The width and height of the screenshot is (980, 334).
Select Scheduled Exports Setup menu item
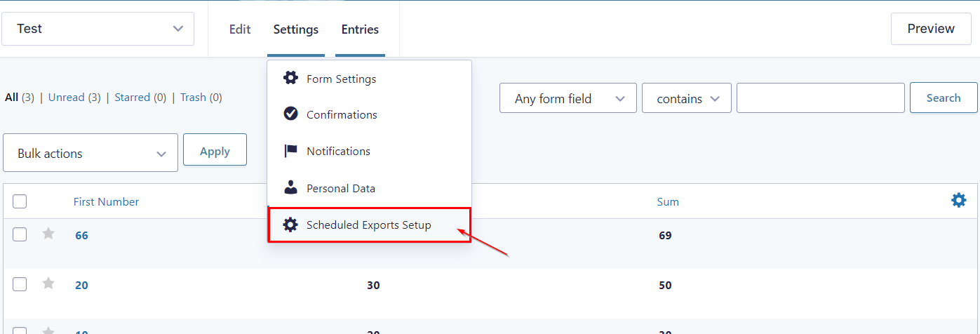(369, 225)
